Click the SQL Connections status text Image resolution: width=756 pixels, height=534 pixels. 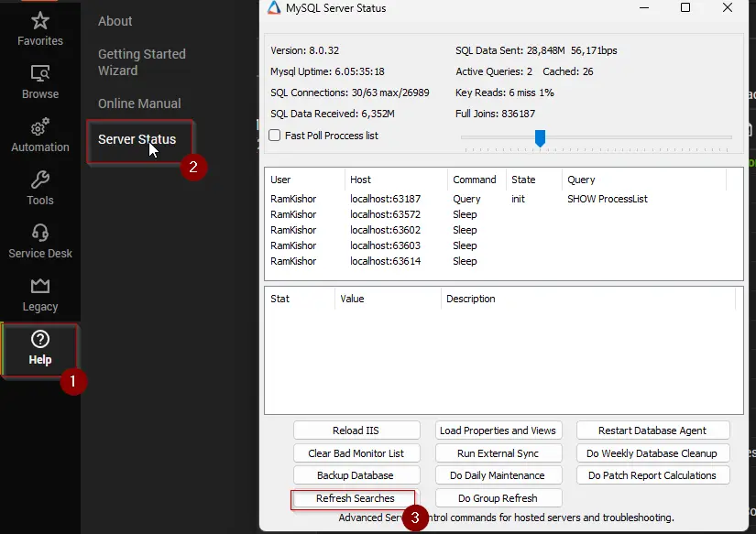coord(350,93)
